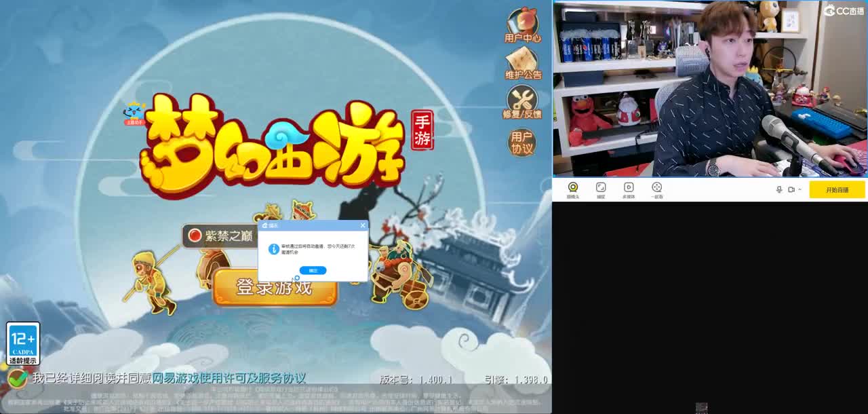Viewport: 868px width, 414px height.
Task: Click the 版本号: 1.400.1 version text
Action: click(x=416, y=379)
